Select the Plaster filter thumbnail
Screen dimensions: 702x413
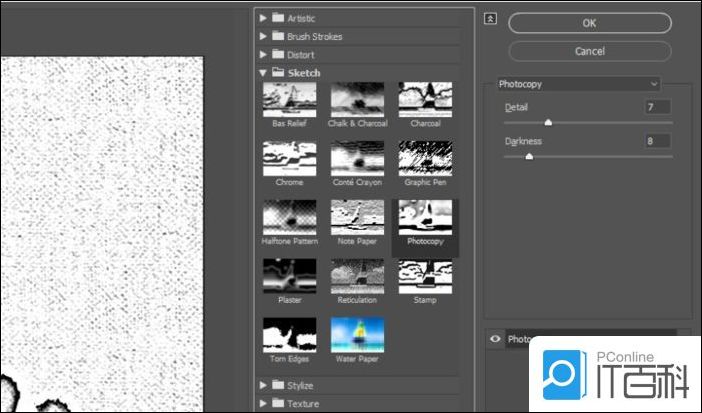point(289,276)
